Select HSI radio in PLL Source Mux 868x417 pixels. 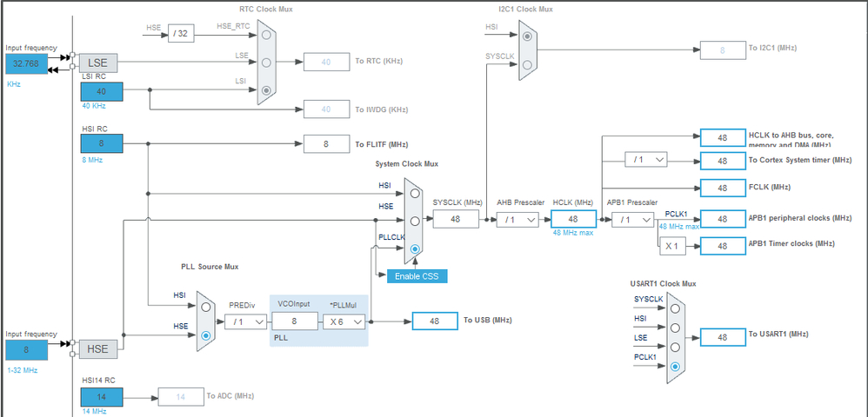tap(206, 307)
